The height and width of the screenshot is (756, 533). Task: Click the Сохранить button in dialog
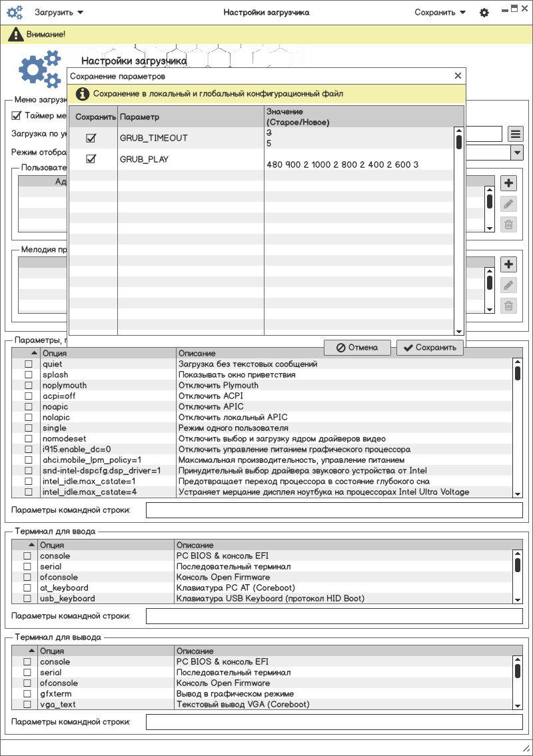430,348
